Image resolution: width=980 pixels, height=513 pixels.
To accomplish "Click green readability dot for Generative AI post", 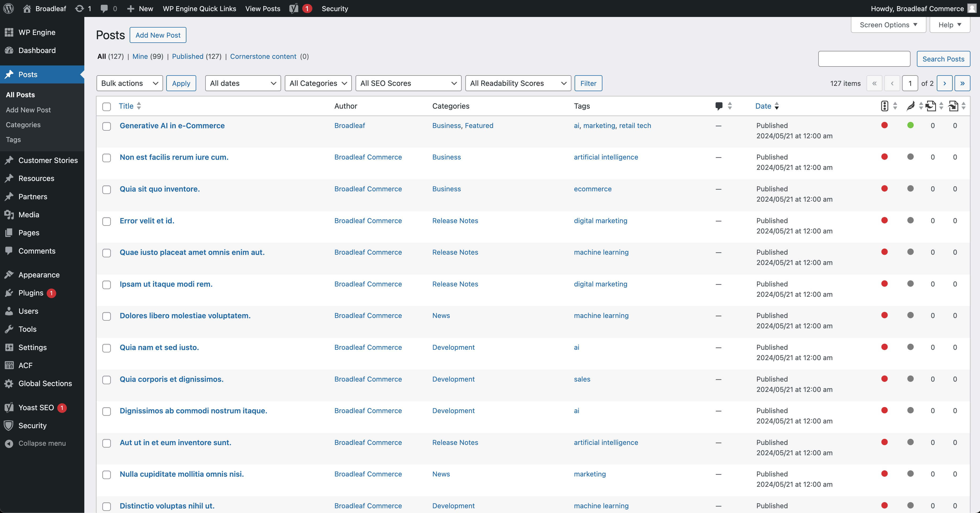I will click(x=910, y=125).
